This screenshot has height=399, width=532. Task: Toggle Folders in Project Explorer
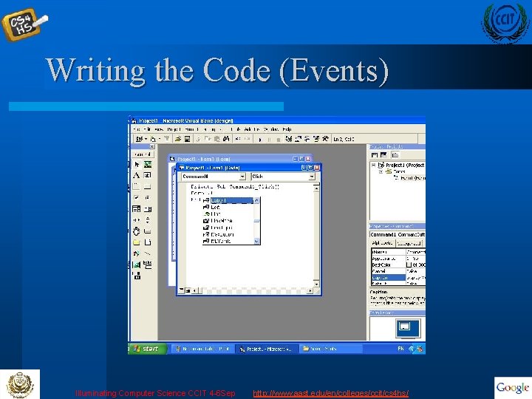[x=395, y=155]
